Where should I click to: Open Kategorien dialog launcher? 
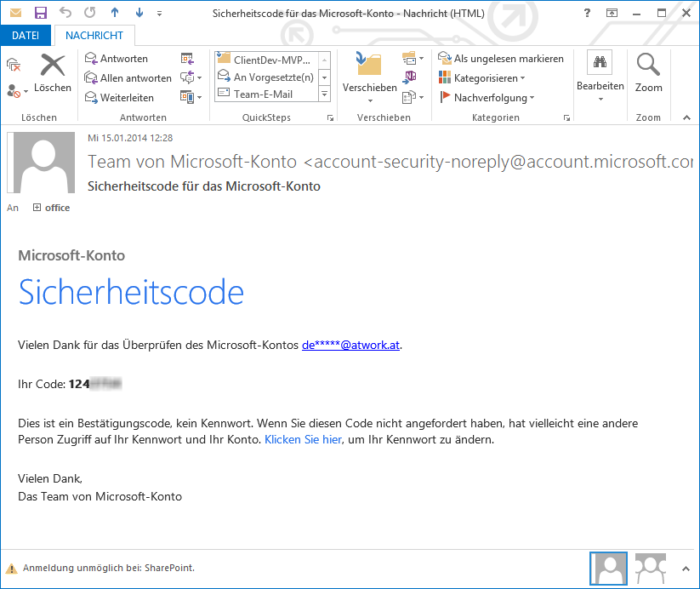click(x=566, y=118)
